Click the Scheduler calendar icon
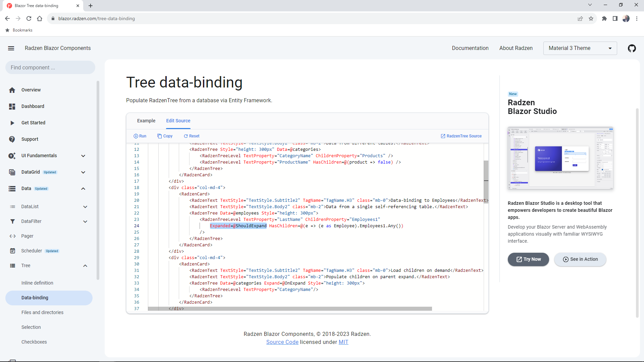The width and height of the screenshot is (644, 362). coord(12,251)
